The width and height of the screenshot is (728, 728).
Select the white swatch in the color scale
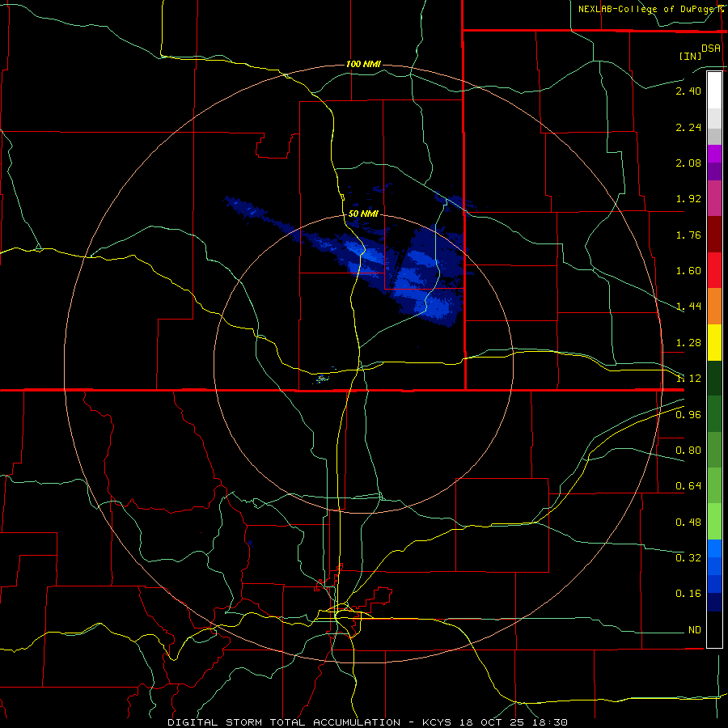click(714, 91)
